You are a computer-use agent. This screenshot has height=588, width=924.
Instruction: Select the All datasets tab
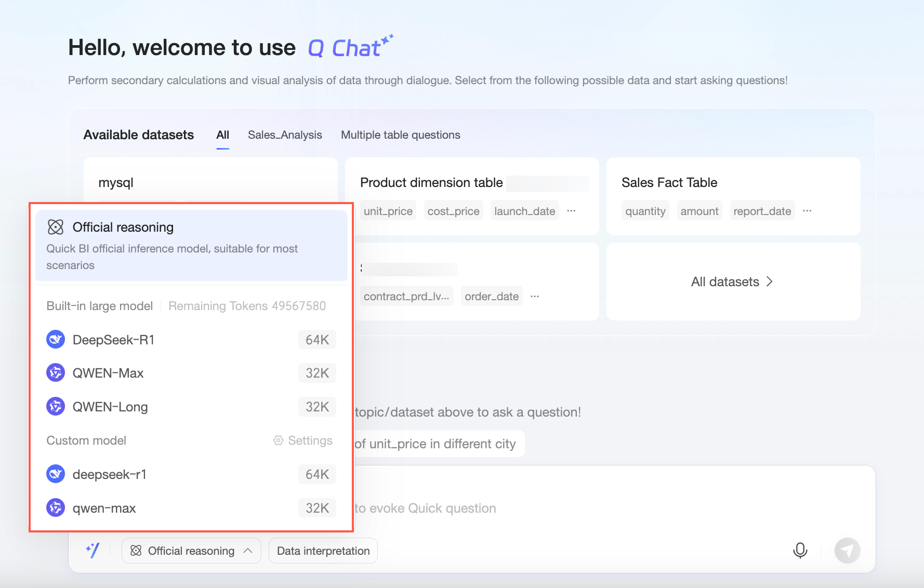[x=222, y=135]
